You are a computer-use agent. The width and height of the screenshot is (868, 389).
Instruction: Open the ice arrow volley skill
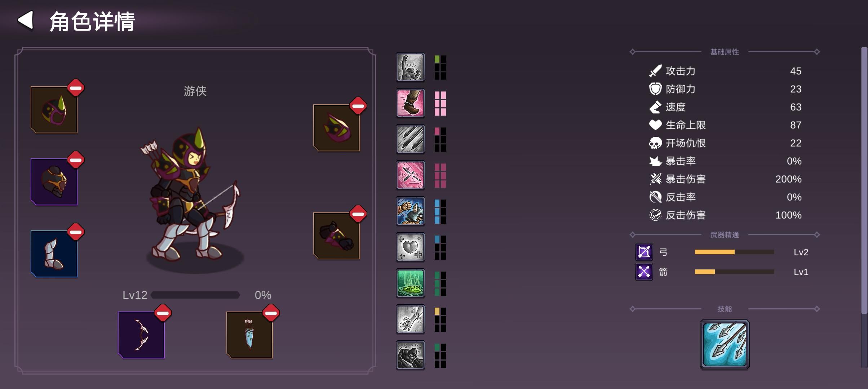[x=725, y=344]
